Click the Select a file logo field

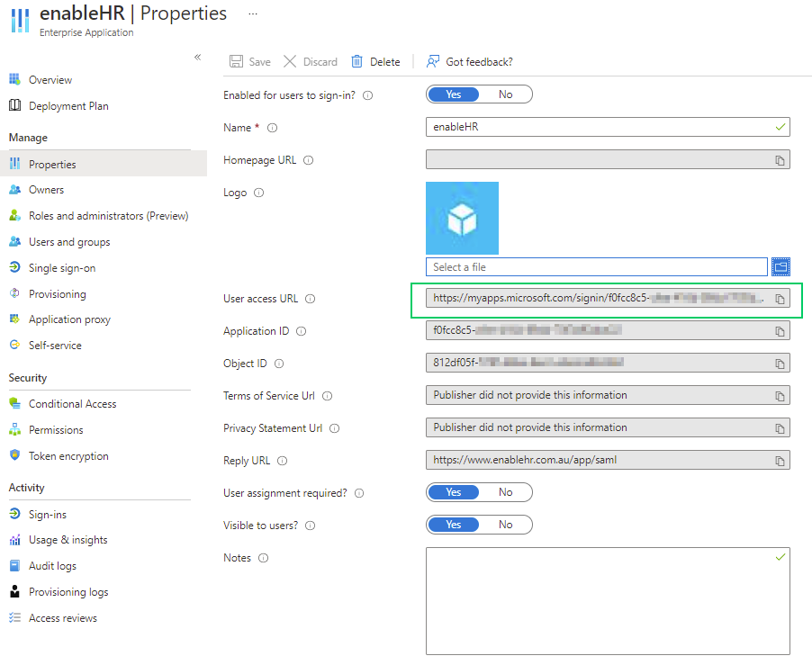(x=597, y=267)
